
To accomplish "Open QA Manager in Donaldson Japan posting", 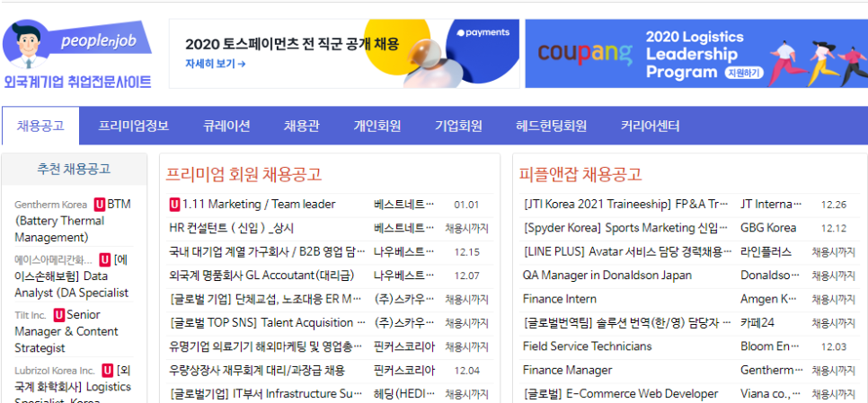I will [607, 276].
